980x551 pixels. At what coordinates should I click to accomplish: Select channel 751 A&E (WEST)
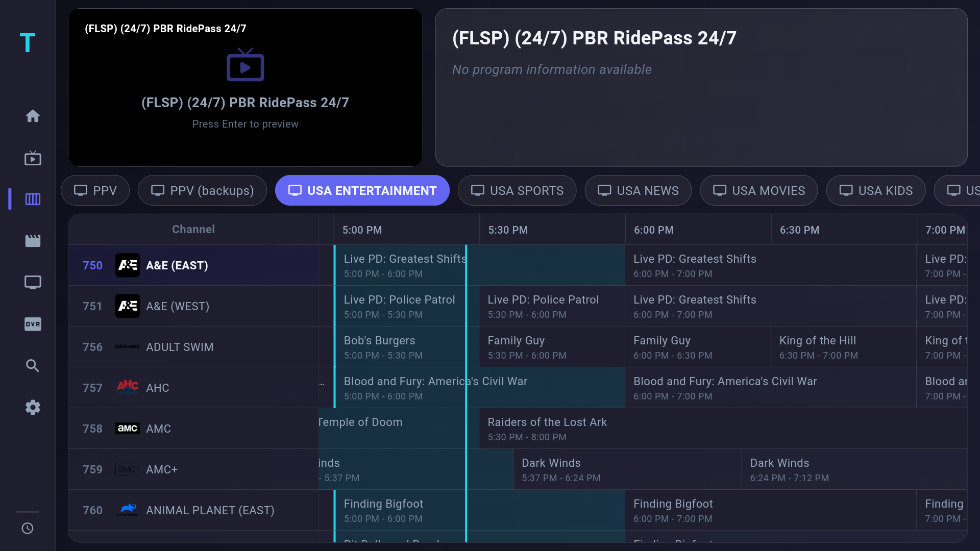(193, 306)
